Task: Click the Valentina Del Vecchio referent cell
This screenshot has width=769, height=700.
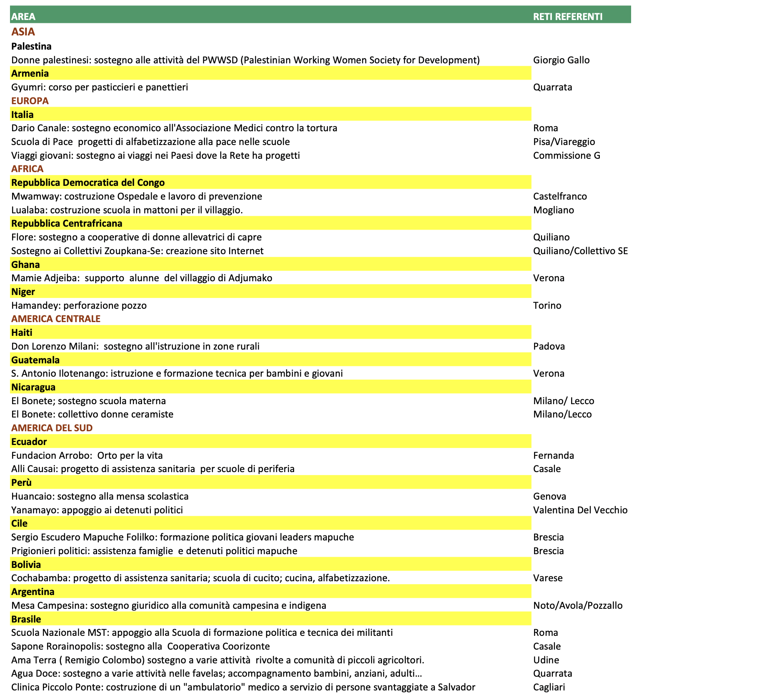Action: [x=580, y=510]
